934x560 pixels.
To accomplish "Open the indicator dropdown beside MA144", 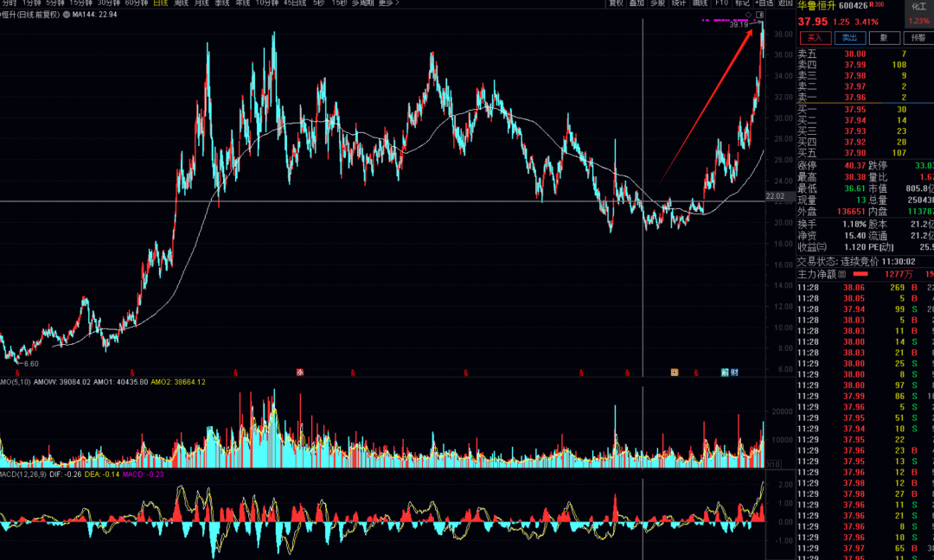I will [66, 15].
